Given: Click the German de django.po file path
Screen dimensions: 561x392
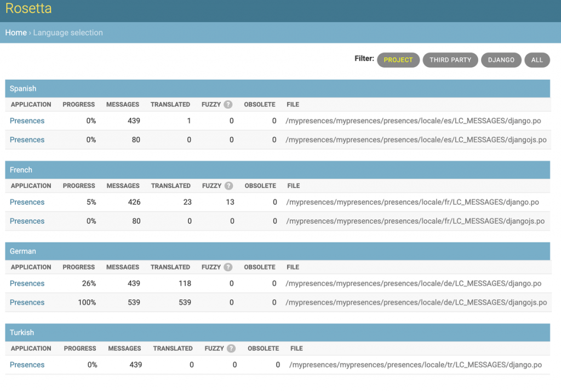Looking at the screenshot, I should (414, 283).
